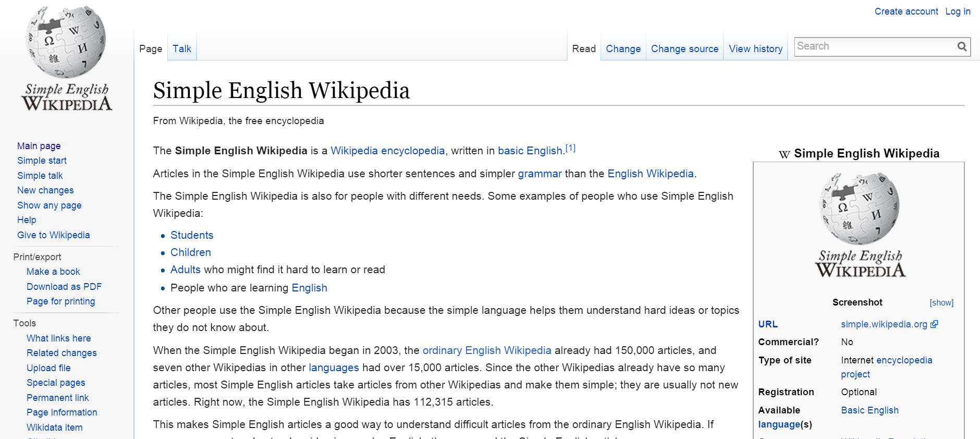Open the grammar link in article
The height and width of the screenshot is (439, 980).
pos(540,174)
